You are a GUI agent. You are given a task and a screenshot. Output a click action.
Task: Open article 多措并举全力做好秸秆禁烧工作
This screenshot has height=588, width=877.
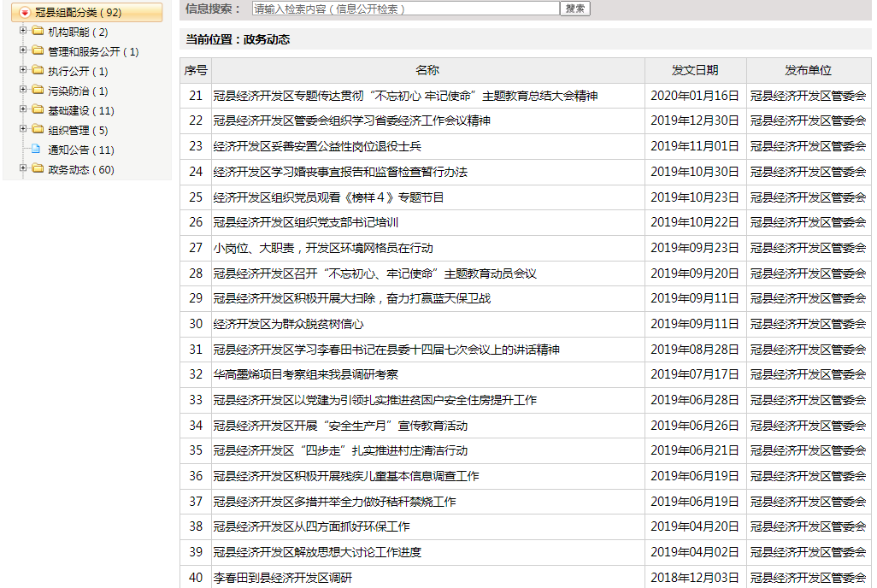[x=334, y=502]
